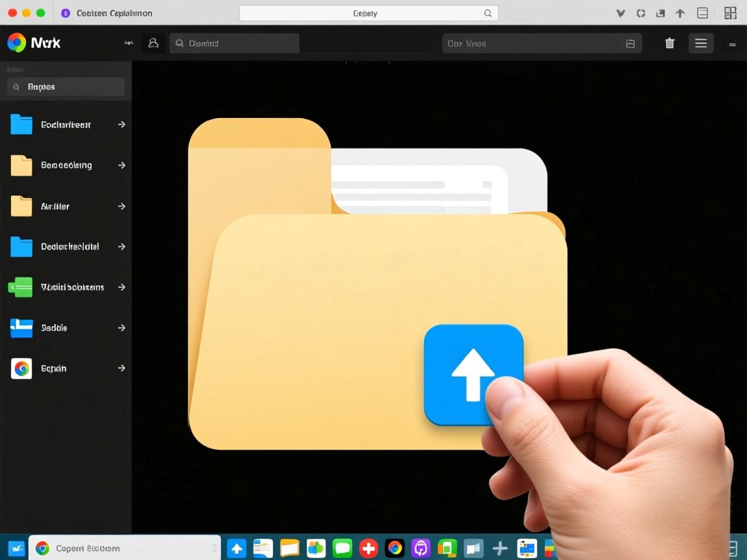Open the hamburger menu in the toolbar

(701, 43)
